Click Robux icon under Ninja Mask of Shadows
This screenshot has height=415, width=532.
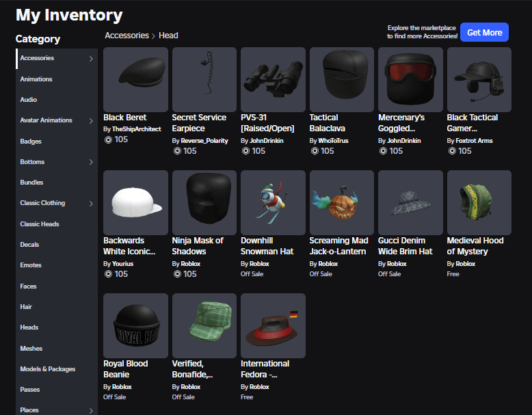[177, 274]
